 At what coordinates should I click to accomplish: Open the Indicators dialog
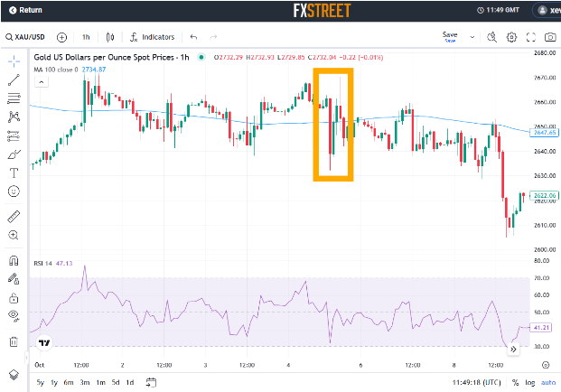152,37
